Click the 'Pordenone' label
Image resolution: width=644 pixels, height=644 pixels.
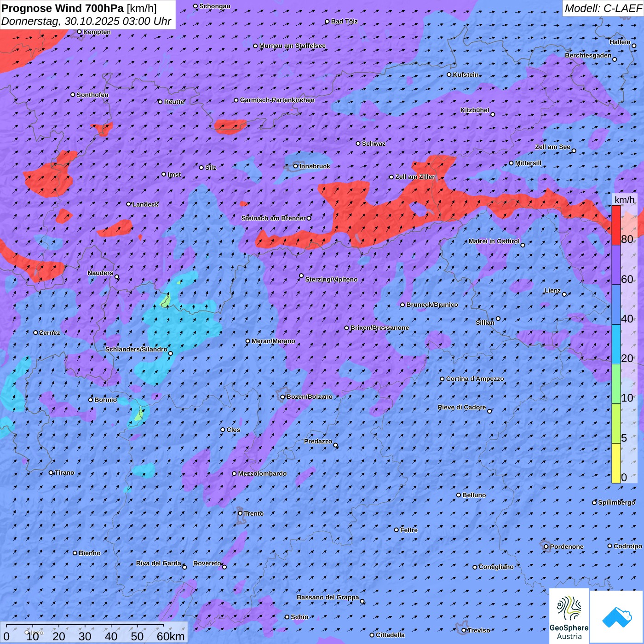[x=567, y=546]
